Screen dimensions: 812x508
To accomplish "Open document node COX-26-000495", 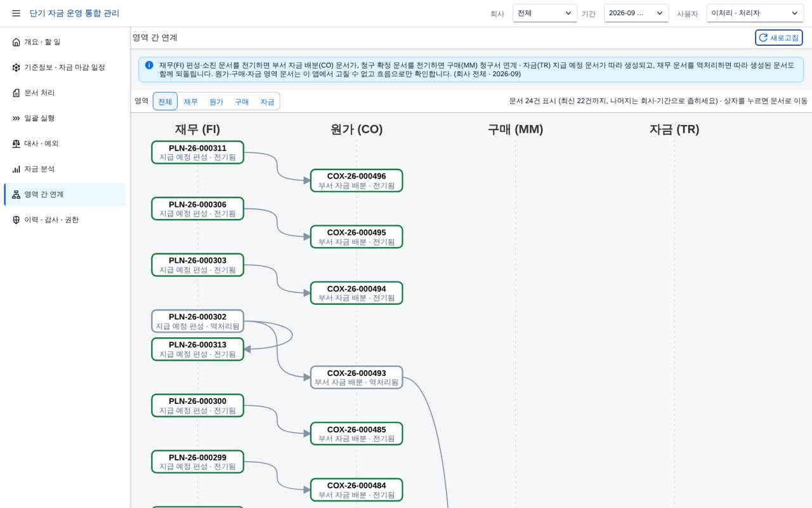I will 357,237.
